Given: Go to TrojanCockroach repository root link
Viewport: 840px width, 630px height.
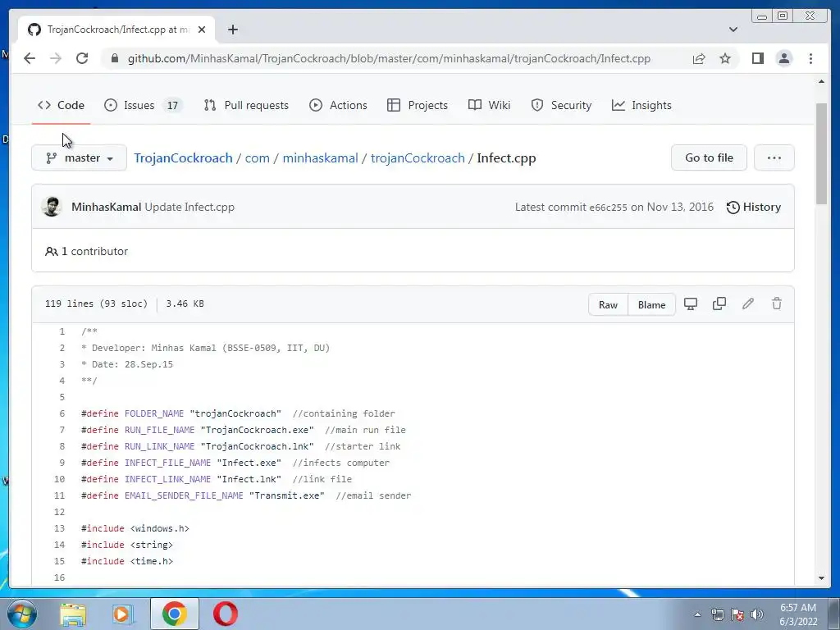Looking at the screenshot, I should coord(183,158).
